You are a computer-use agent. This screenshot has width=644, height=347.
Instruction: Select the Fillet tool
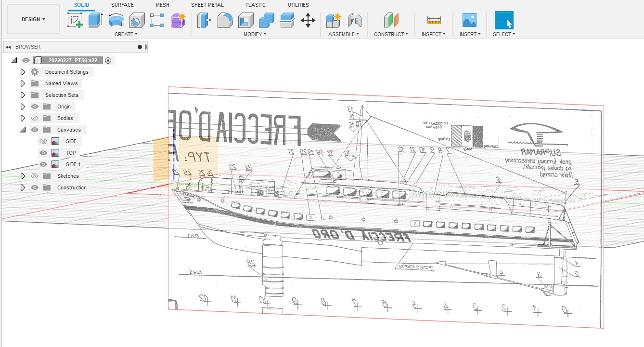click(225, 20)
